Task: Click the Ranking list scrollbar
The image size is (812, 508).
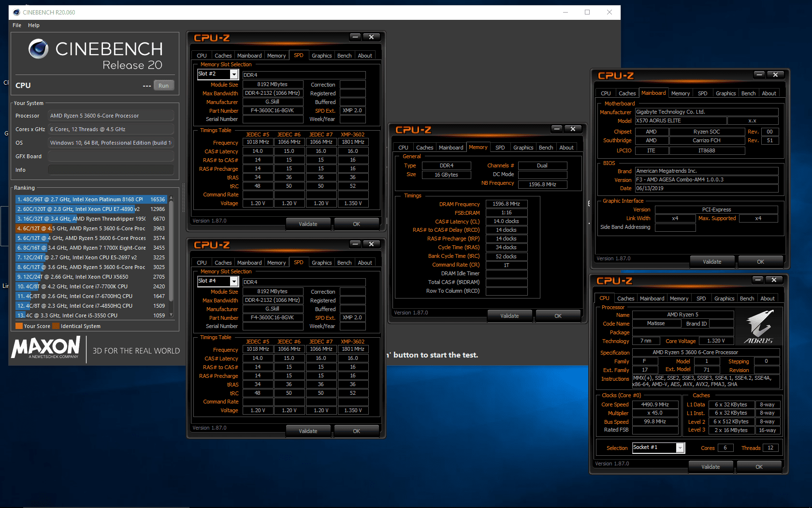Action: tap(171, 256)
